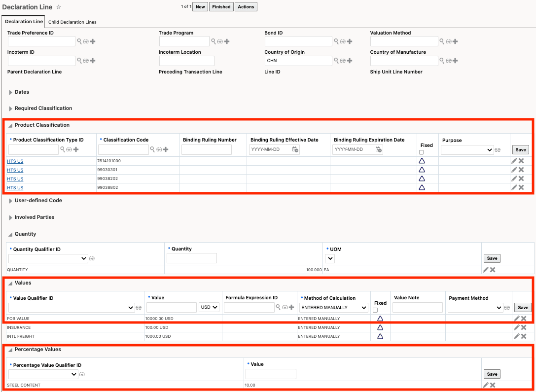The image size is (536, 392).
Task: Toggle fixed triangle for code 99030301
Action: click(422, 170)
